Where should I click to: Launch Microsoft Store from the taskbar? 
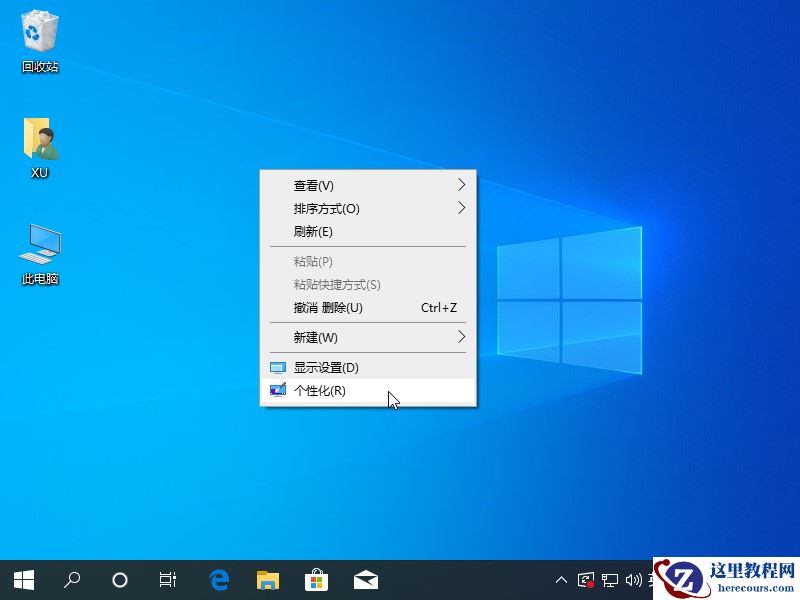point(316,580)
